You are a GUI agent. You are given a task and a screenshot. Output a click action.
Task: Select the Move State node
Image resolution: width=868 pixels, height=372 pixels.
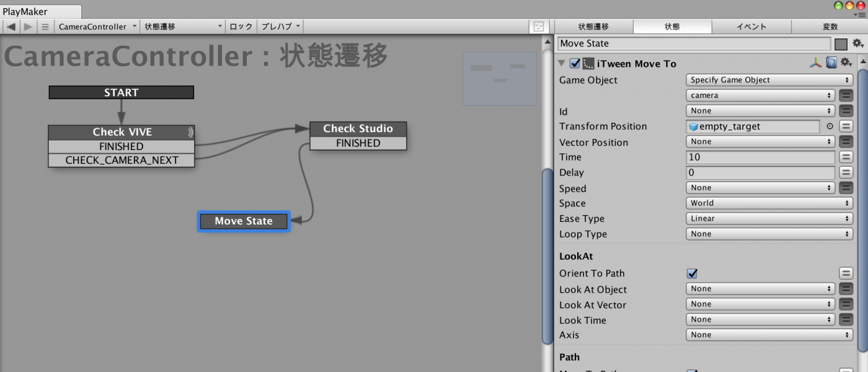click(244, 221)
